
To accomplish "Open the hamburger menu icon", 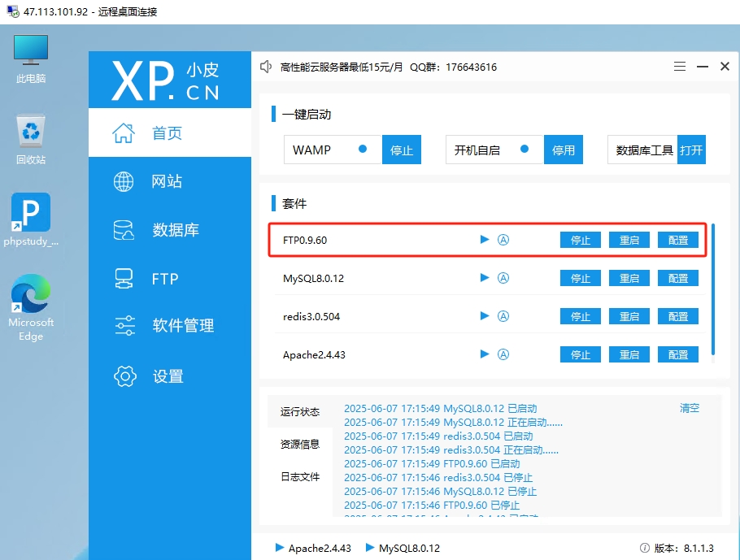I will [680, 67].
